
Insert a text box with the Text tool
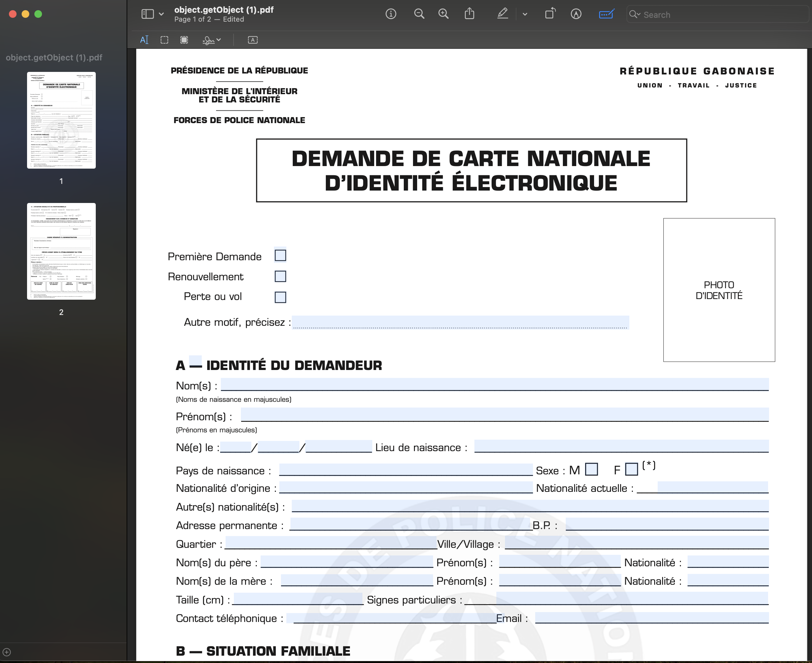pos(252,40)
